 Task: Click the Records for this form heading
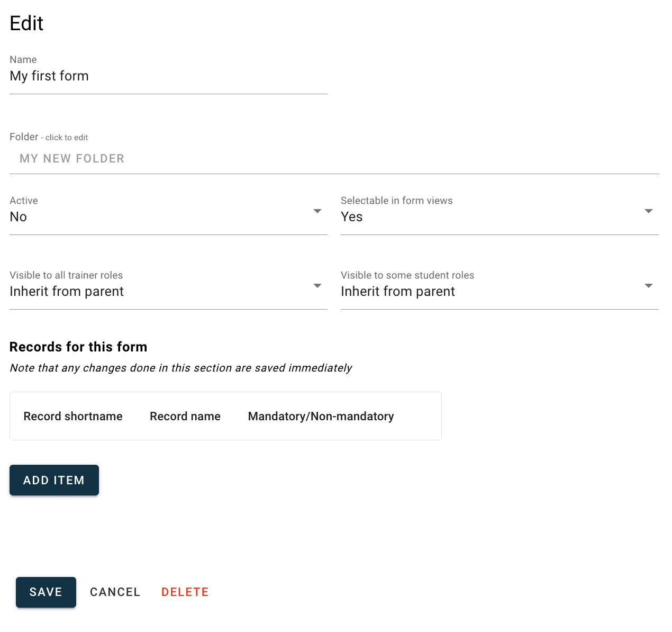click(x=78, y=347)
